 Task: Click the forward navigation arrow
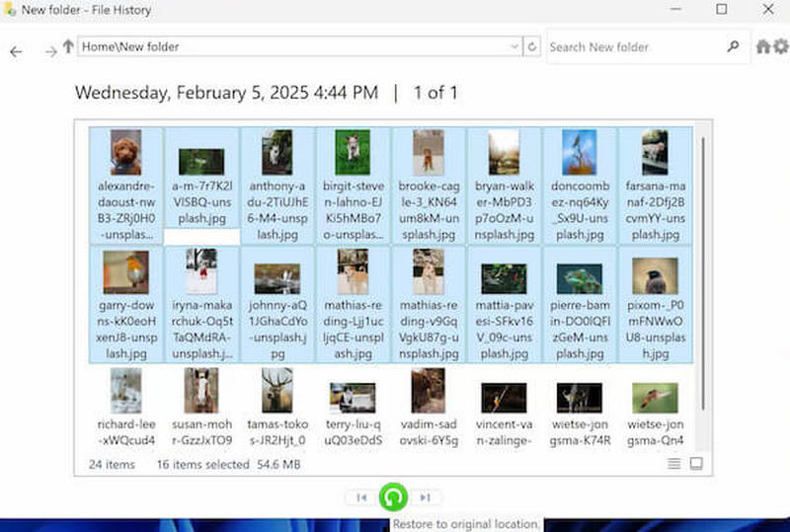(x=50, y=51)
